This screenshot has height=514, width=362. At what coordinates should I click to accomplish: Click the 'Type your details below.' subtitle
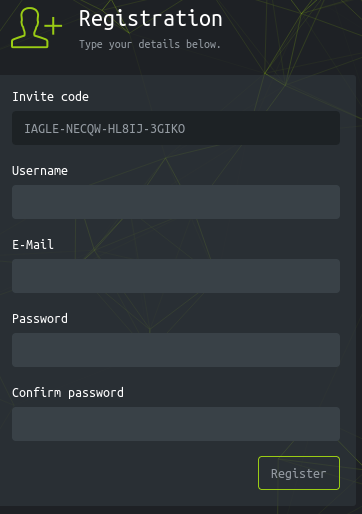150,44
